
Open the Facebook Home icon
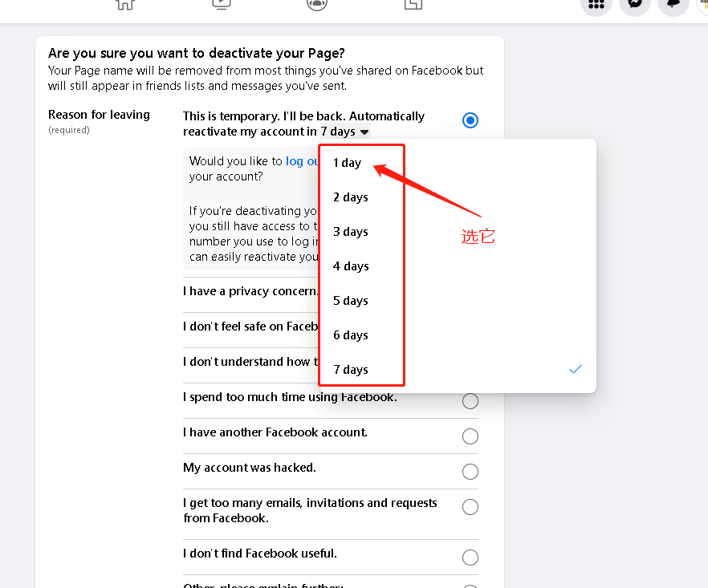coord(124,3)
